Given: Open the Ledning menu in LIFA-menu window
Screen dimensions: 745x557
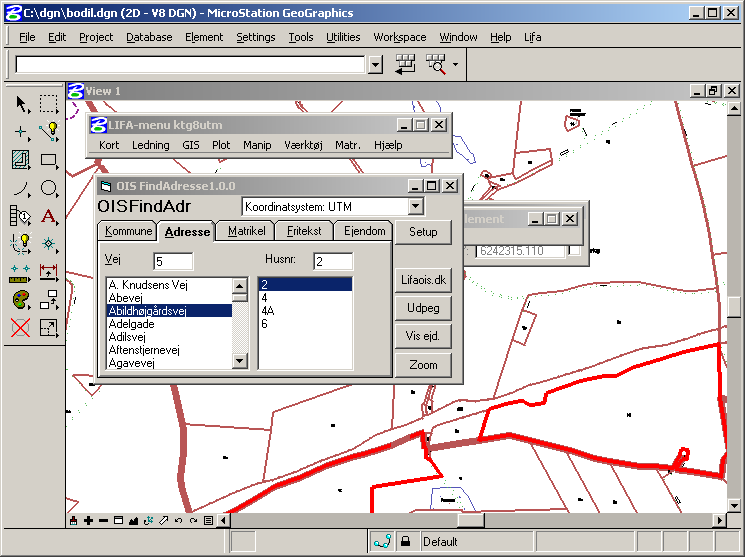Looking at the screenshot, I should click(151, 145).
